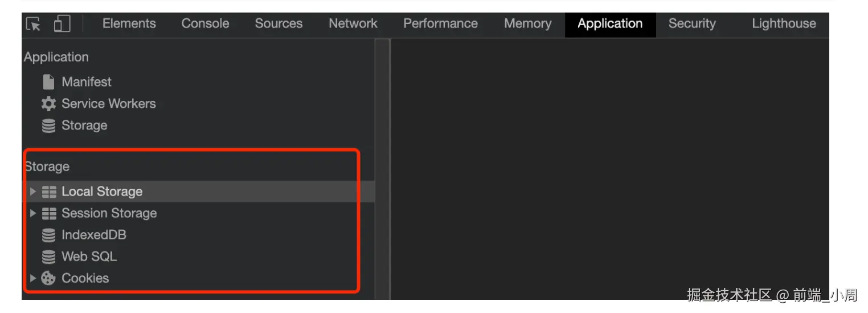
Task: Click the Service Workers gear icon
Action: tap(49, 104)
